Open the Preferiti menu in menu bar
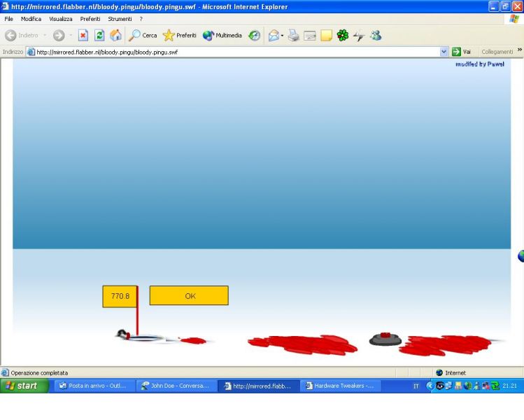 click(x=90, y=19)
